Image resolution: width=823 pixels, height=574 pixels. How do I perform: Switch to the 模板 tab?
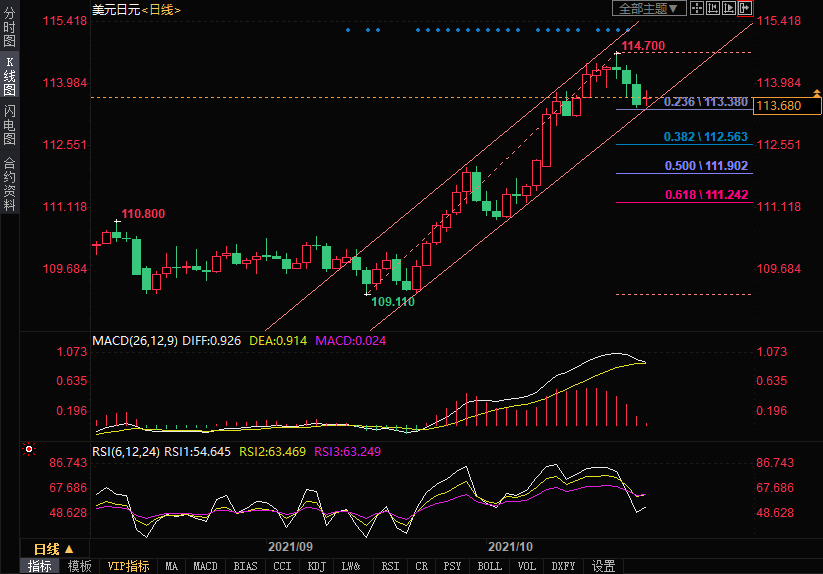tap(79, 566)
